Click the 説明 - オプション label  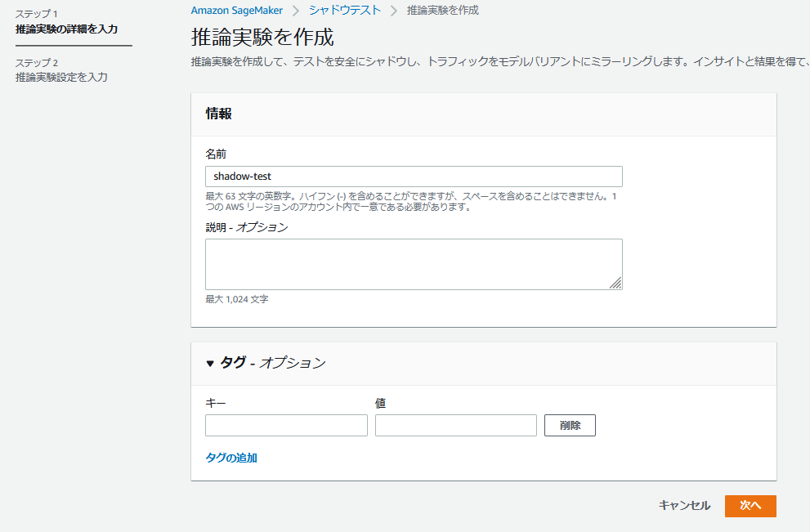(x=246, y=227)
